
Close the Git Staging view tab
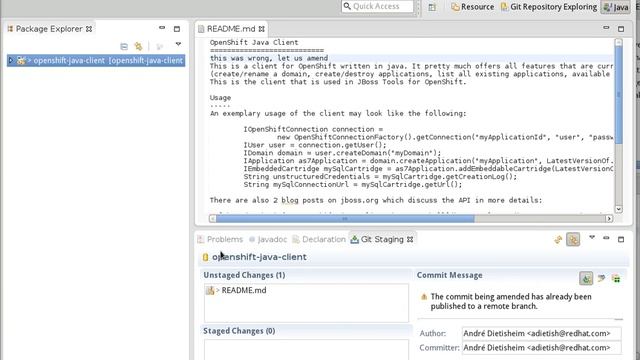(x=410, y=240)
